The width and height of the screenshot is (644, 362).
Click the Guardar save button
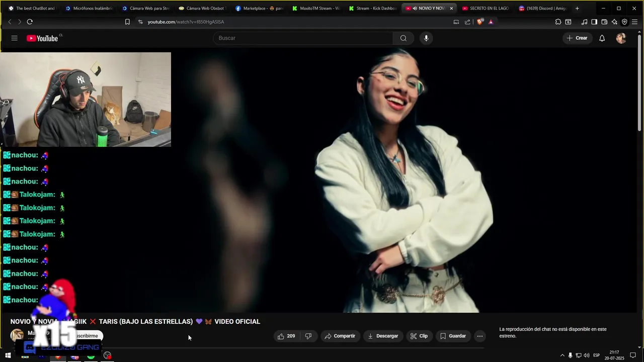(453, 336)
